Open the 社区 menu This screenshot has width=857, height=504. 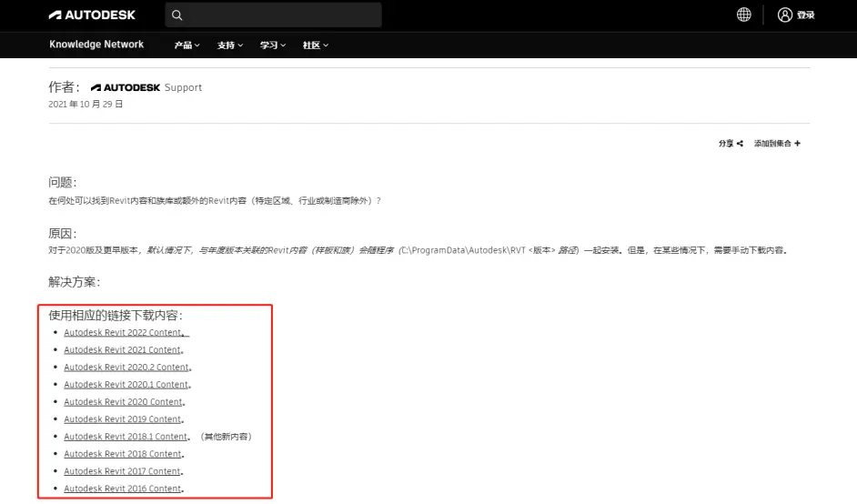point(315,45)
